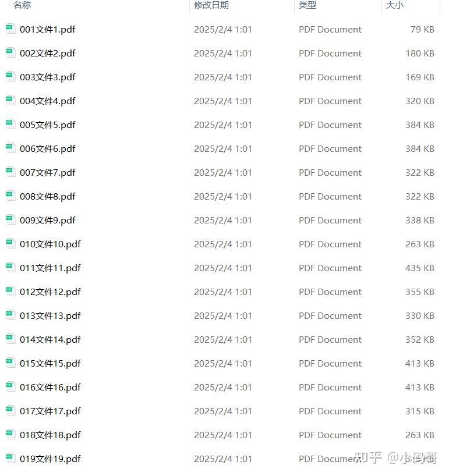Select the PDF icon for 016文件16.pdf
This screenshot has width=449, height=476.
(10, 387)
